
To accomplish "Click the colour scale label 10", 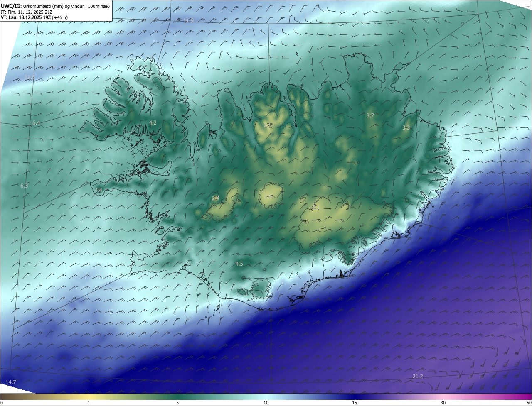I will point(266,403).
